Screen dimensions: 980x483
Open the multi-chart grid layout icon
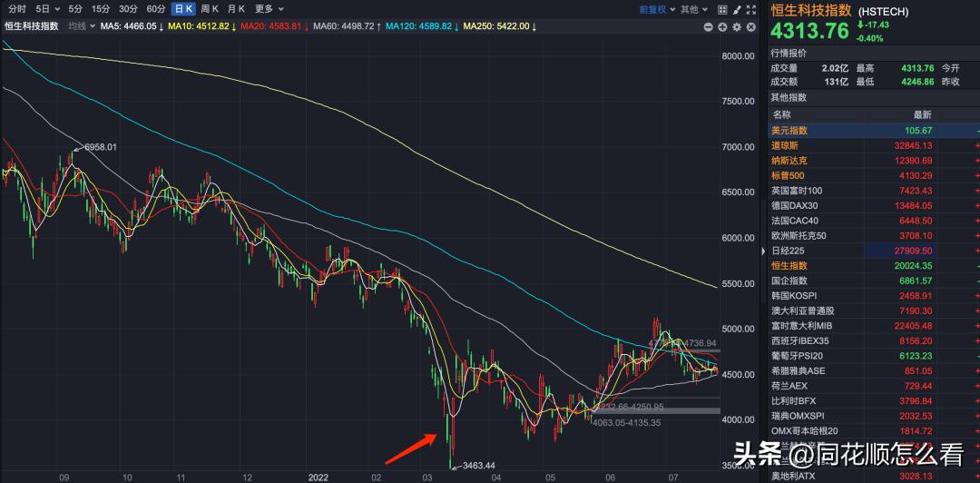pyautogui.click(x=722, y=9)
